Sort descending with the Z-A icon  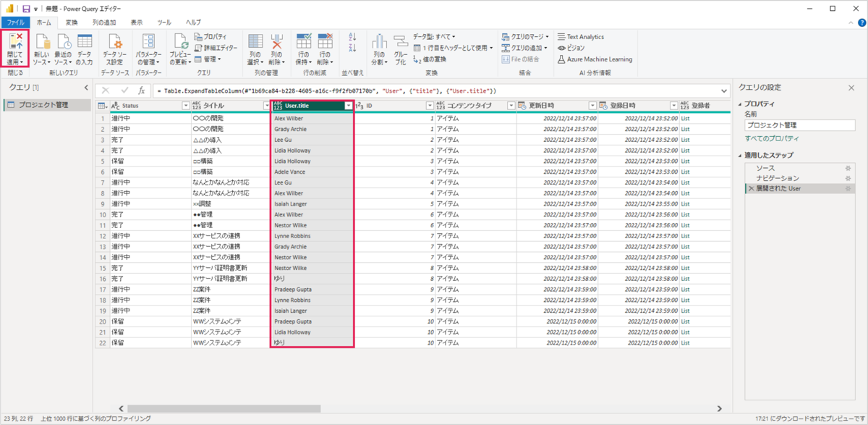(353, 48)
